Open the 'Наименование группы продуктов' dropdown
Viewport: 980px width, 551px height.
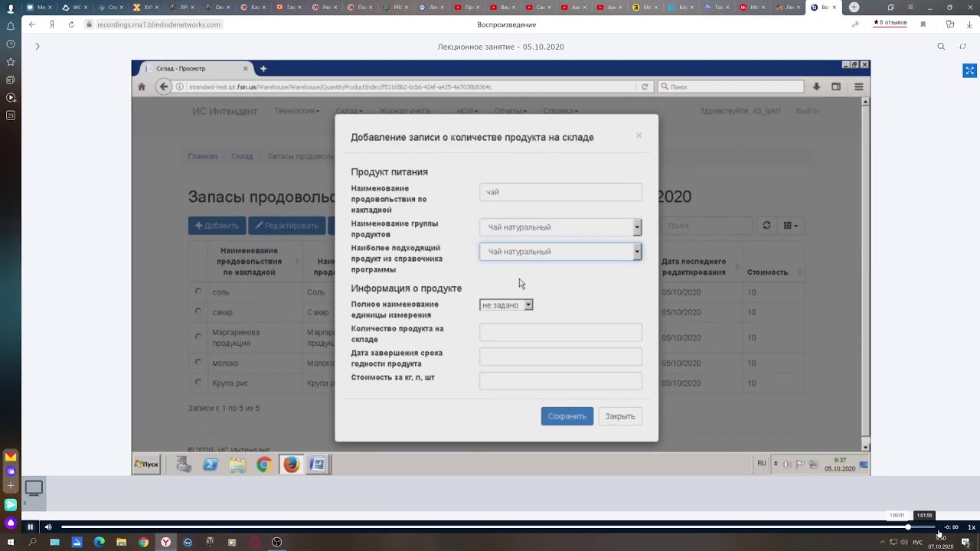(x=560, y=227)
